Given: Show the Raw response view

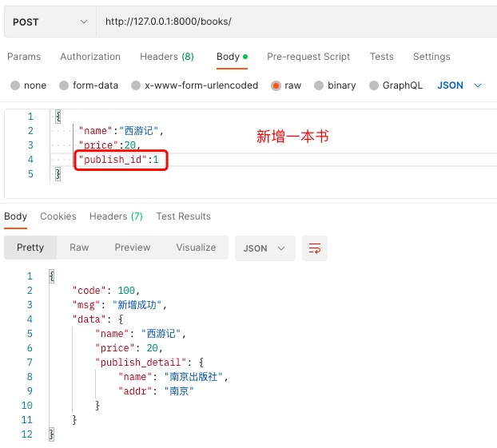Looking at the screenshot, I should pos(79,248).
